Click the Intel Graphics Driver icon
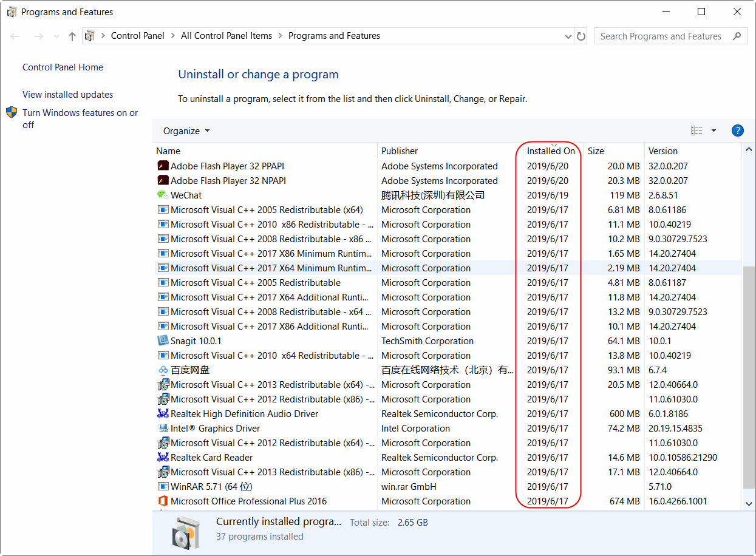The width and height of the screenshot is (756, 556). (163, 429)
